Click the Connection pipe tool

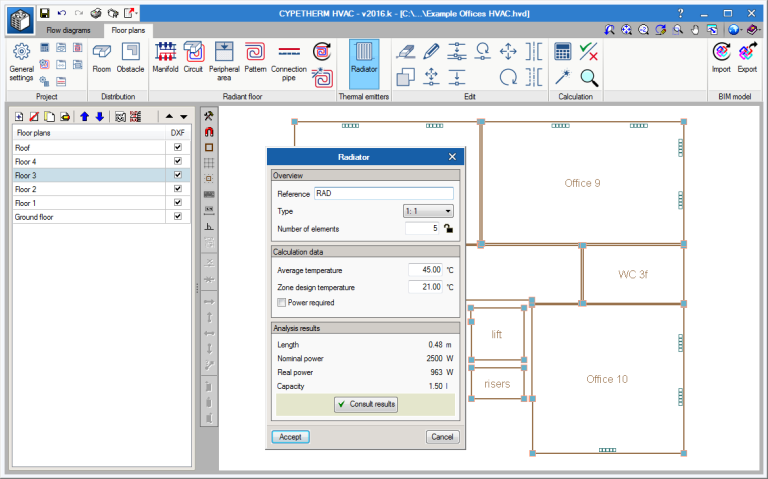[x=289, y=56]
